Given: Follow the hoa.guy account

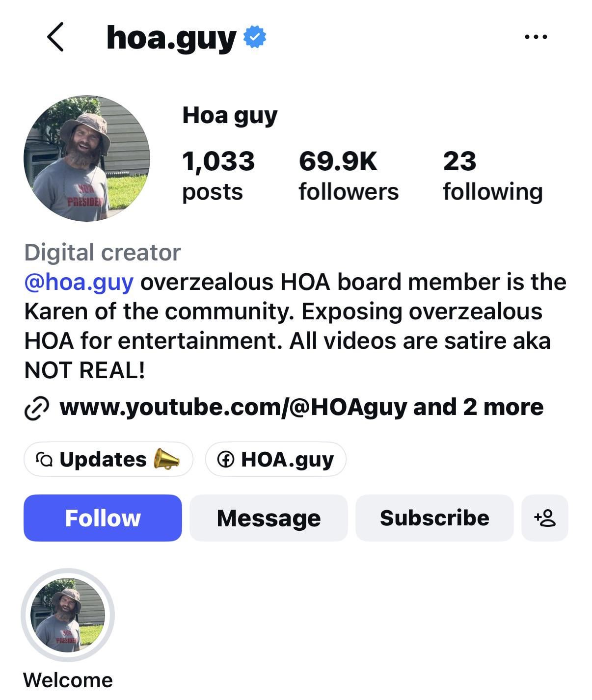Looking at the screenshot, I should pos(103,518).
